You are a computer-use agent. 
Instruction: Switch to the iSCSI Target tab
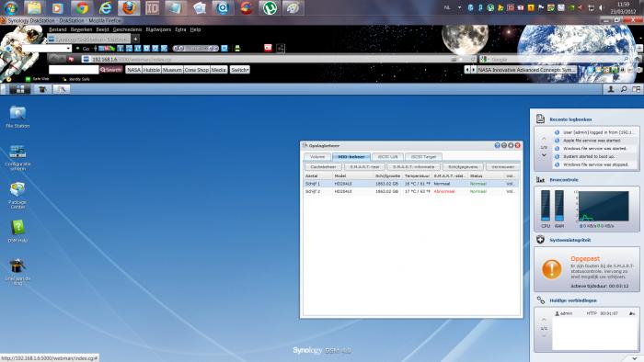tap(423, 156)
